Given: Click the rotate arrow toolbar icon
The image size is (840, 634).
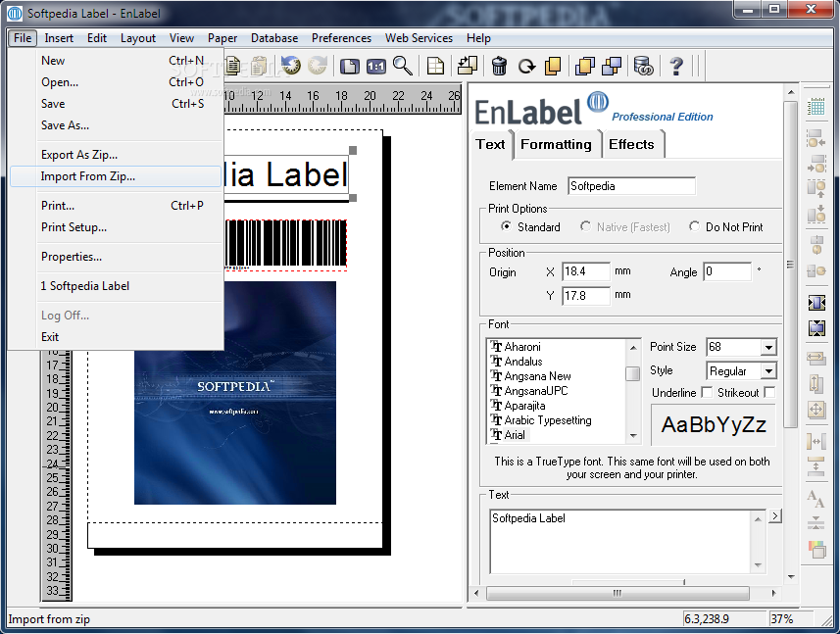Looking at the screenshot, I should [526, 67].
